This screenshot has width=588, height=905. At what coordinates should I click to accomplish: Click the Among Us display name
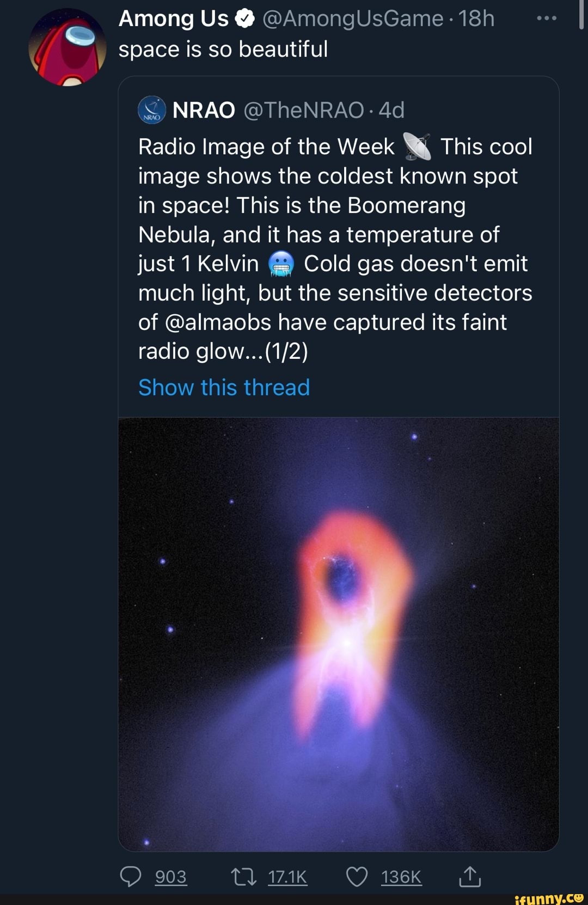(173, 19)
